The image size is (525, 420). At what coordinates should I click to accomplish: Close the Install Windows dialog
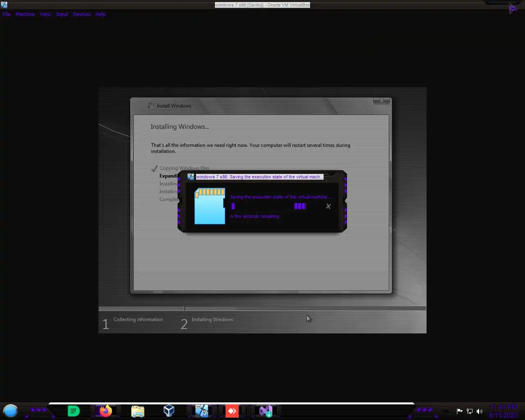pyautogui.click(x=381, y=100)
